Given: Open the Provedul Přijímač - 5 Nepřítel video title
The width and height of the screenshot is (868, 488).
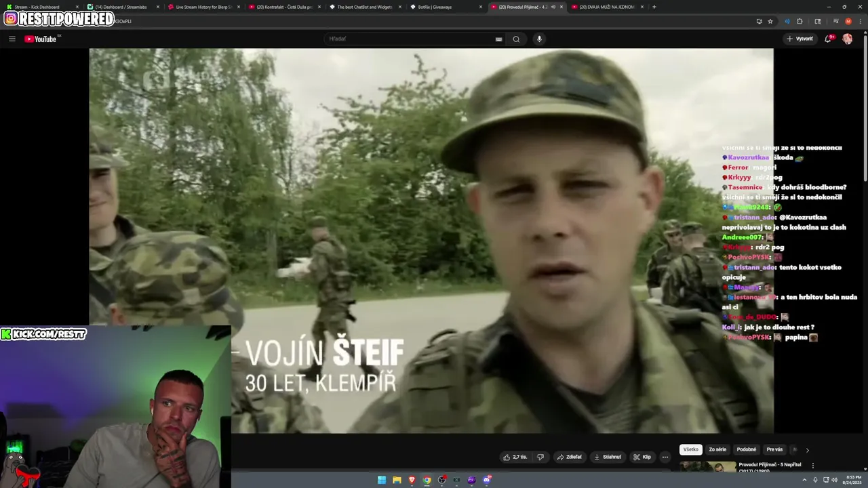Looking at the screenshot, I should click(770, 466).
